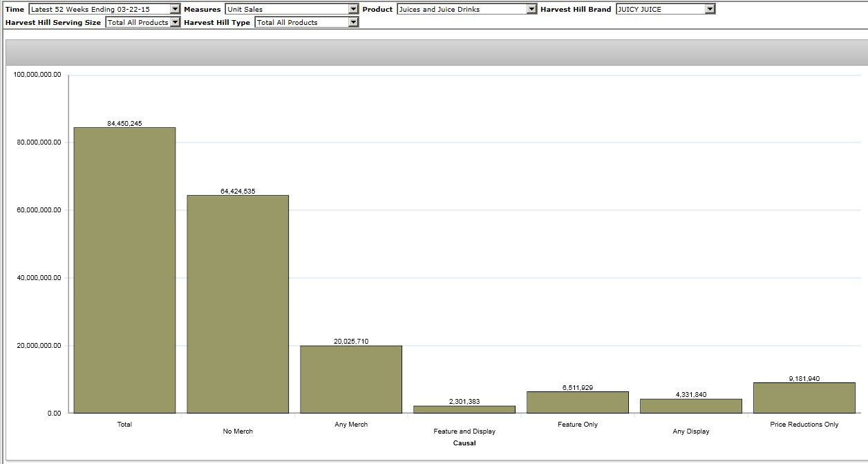Expand the Measures dropdown arrow
Screen dimensions: 868x464
pyautogui.click(x=354, y=9)
